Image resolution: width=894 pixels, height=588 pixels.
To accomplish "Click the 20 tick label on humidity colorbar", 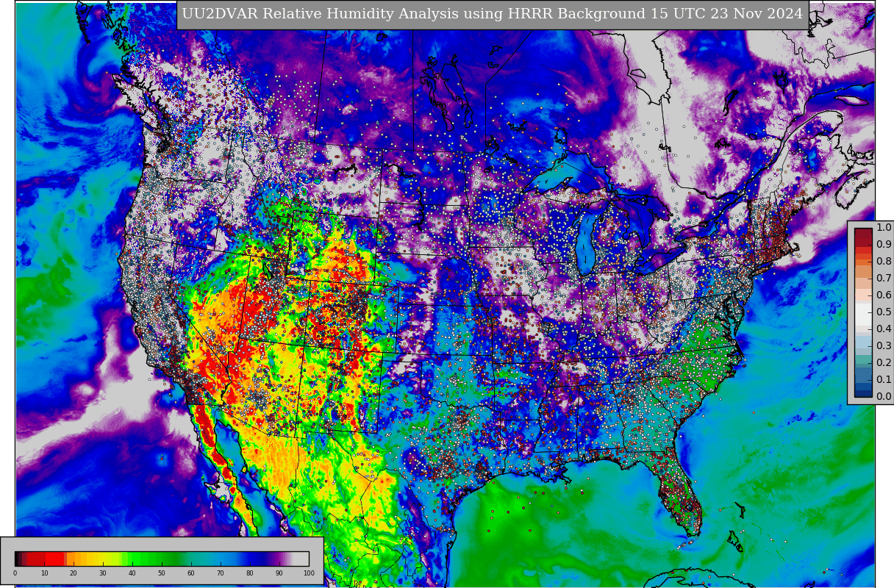I will click(74, 573).
